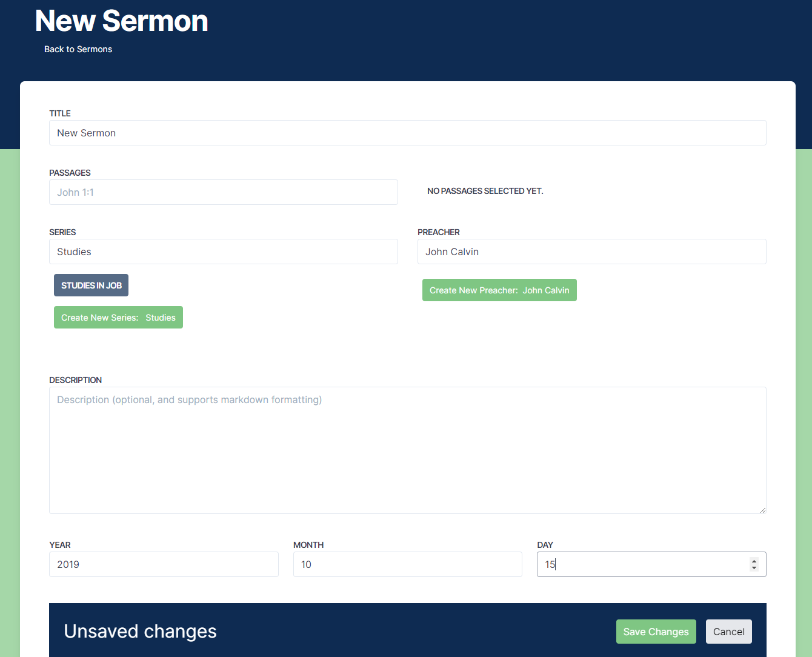Increase Day with the up stepper arrow

(754, 561)
